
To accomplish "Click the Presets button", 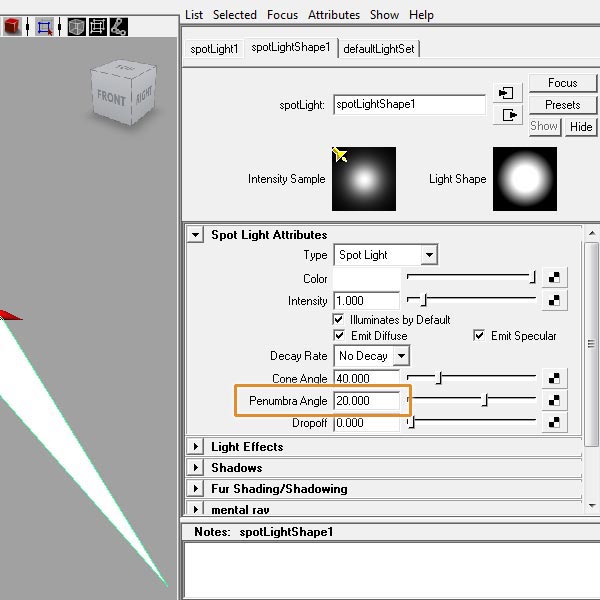I will point(562,105).
